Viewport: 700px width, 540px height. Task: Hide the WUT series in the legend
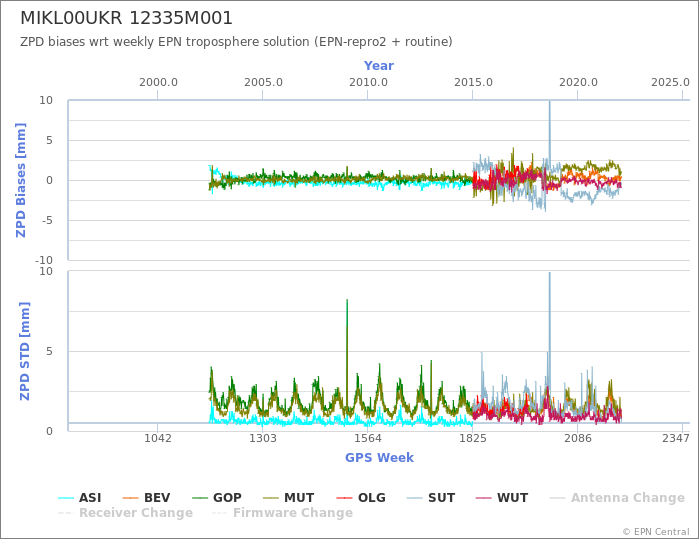click(502, 498)
